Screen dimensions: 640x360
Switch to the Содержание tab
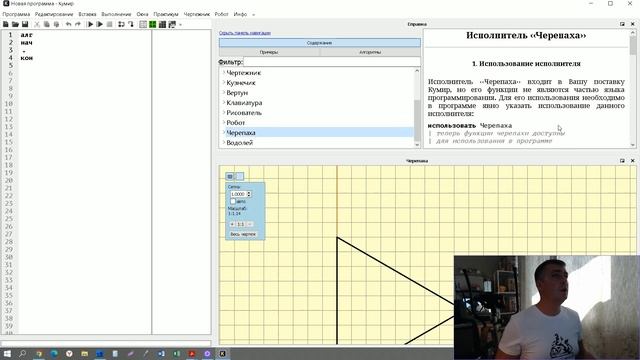coord(320,42)
